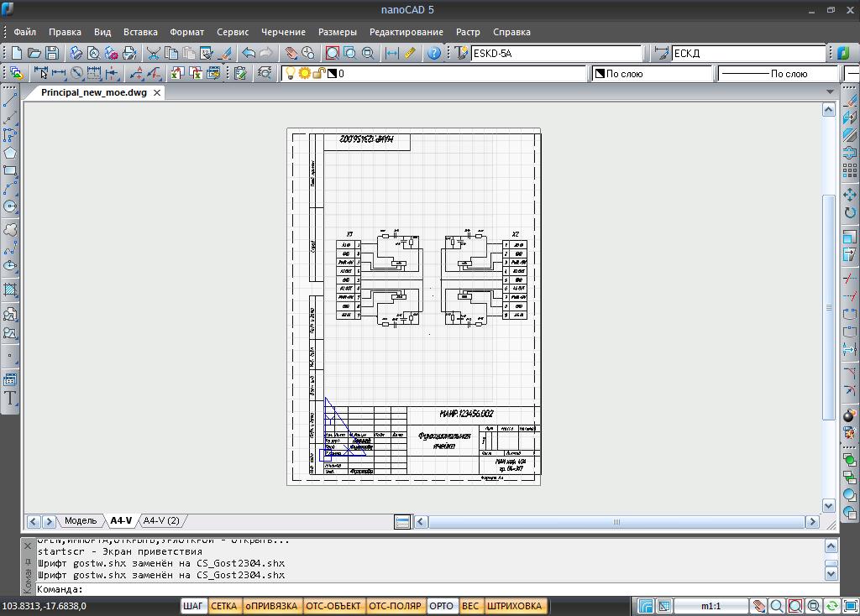Toggle ОТС-ОБЪЕКТ object tracking

coord(333,606)
